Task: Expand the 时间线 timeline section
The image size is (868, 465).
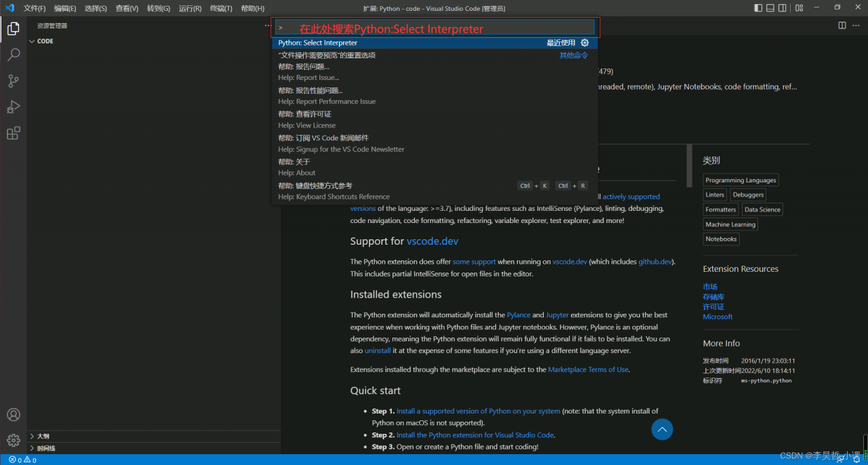Action: click(42, 448)
